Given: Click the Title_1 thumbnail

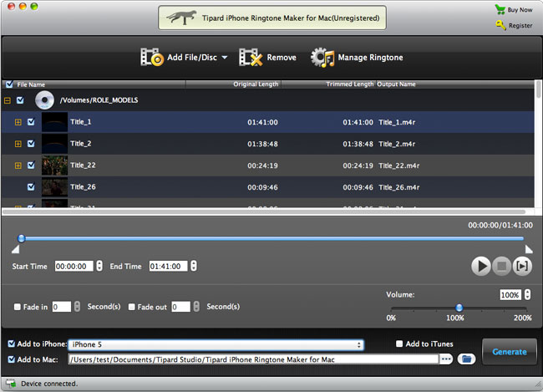Looking at the screenshot, I should pyautogui.click(x=54, y=122).
